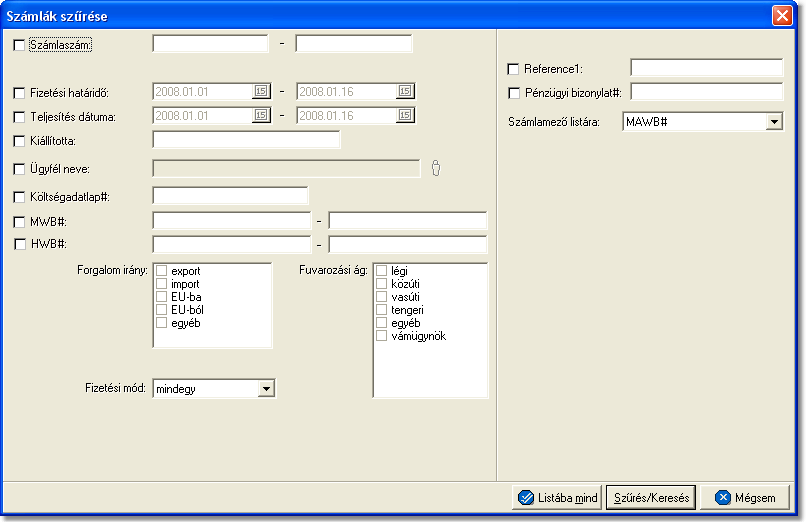Open calendar for Teljesítés dátuma start date
Screen dimensions: 806x524
(x=261, y=115)
